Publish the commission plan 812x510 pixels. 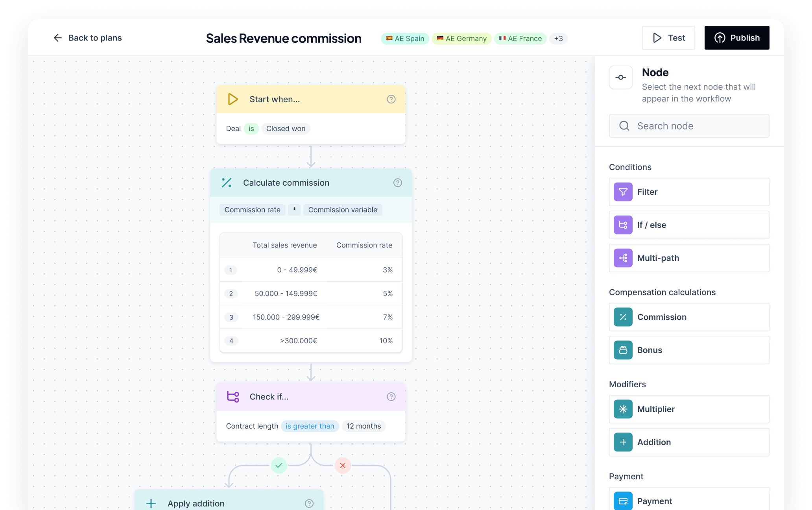[737, 38]
